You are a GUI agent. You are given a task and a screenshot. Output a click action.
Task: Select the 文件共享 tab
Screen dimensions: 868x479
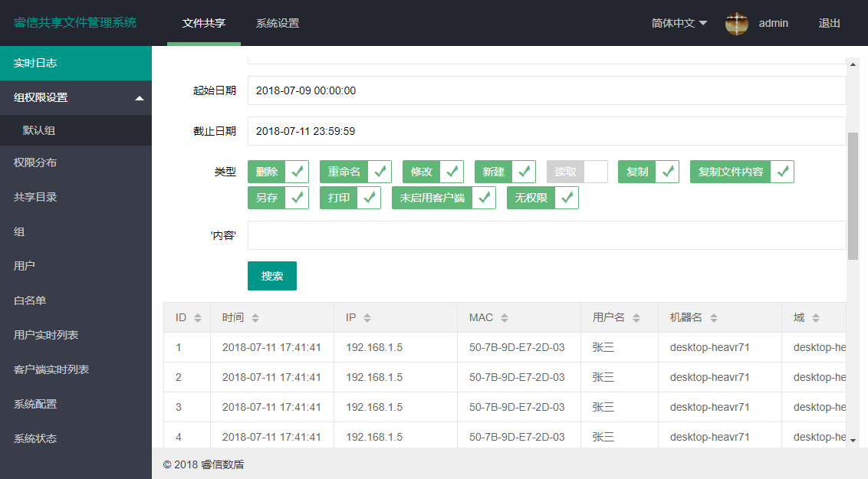coord(203,23)
